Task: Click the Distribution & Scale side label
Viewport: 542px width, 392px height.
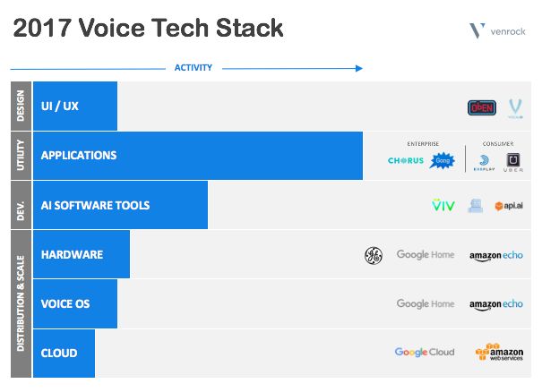Action: [x=20, y=303]
